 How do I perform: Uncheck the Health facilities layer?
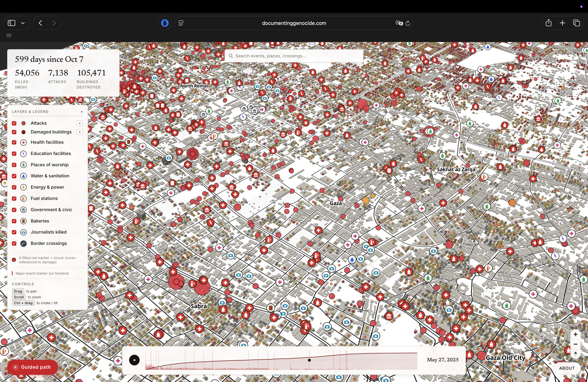(14, 142)
